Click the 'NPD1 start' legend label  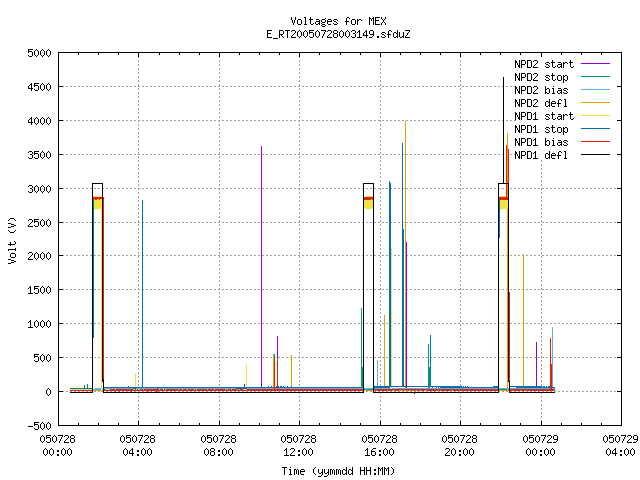click(544, 116)
